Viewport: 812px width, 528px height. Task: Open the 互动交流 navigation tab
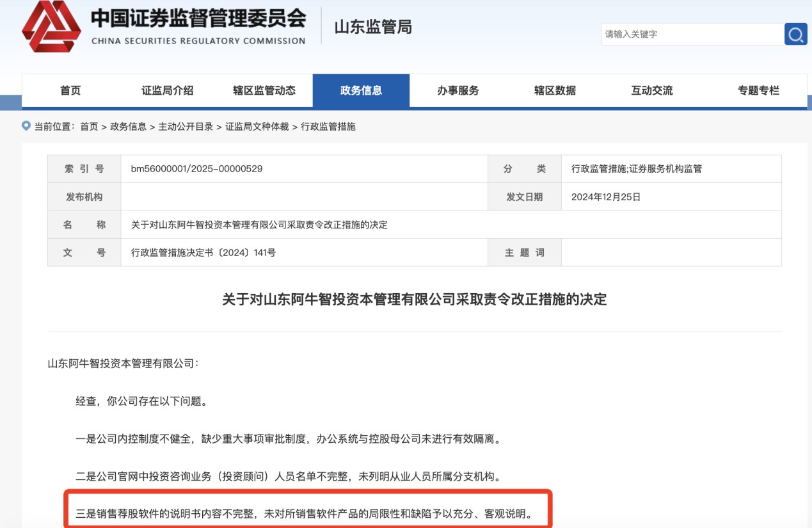coord(652,90)
